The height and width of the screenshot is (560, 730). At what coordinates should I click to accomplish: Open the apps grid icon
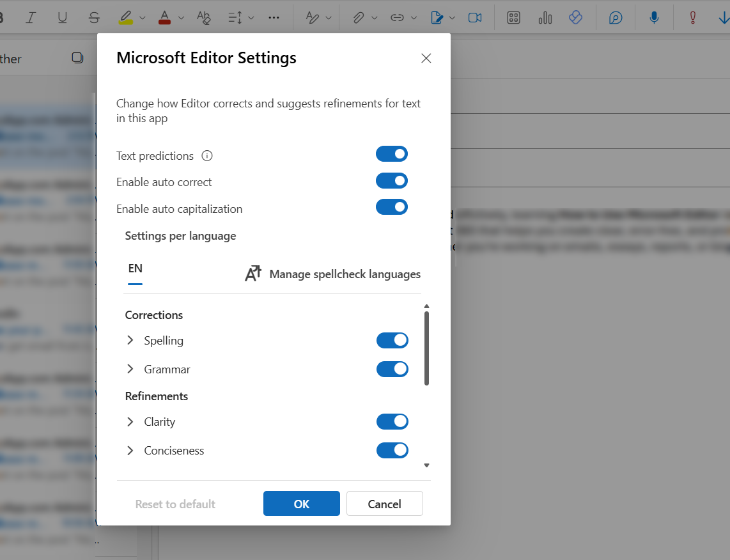[513, 18]
